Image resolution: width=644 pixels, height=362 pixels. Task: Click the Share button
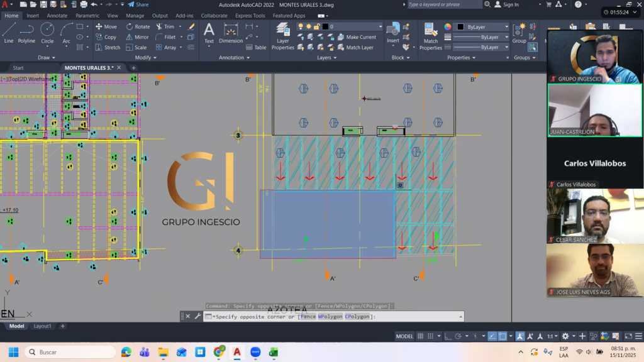pos(138,4)
